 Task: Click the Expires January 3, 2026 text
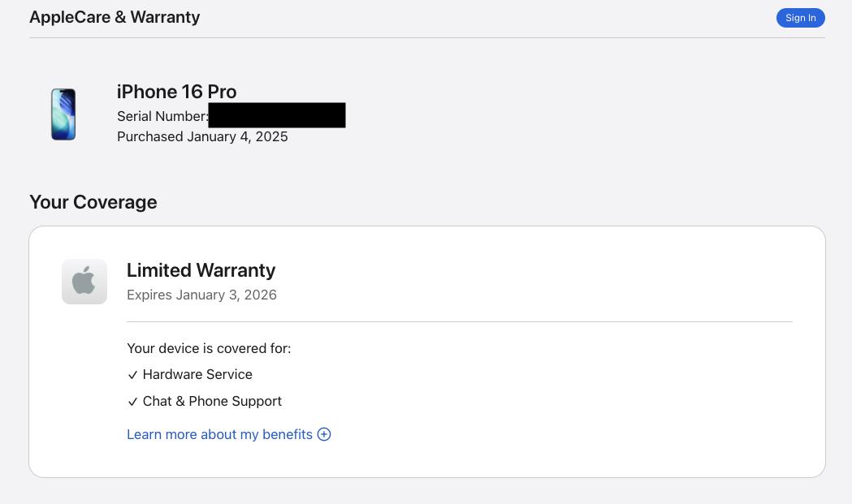pyautogui.click(x=201, y=295)
